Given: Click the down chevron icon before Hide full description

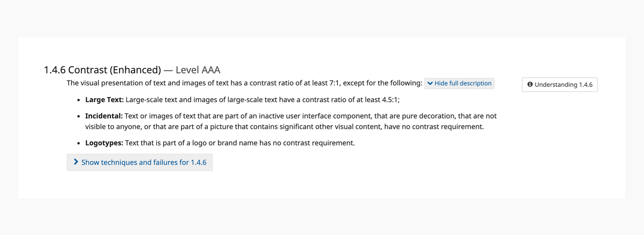Looking at the screenshot, I should coord(430,83).
